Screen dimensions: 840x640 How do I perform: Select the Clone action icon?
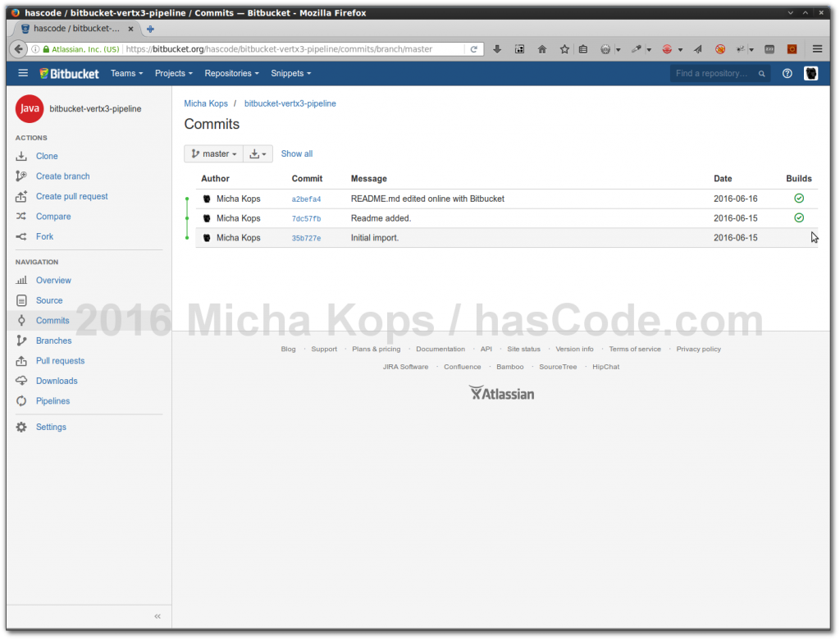[21, 156]
